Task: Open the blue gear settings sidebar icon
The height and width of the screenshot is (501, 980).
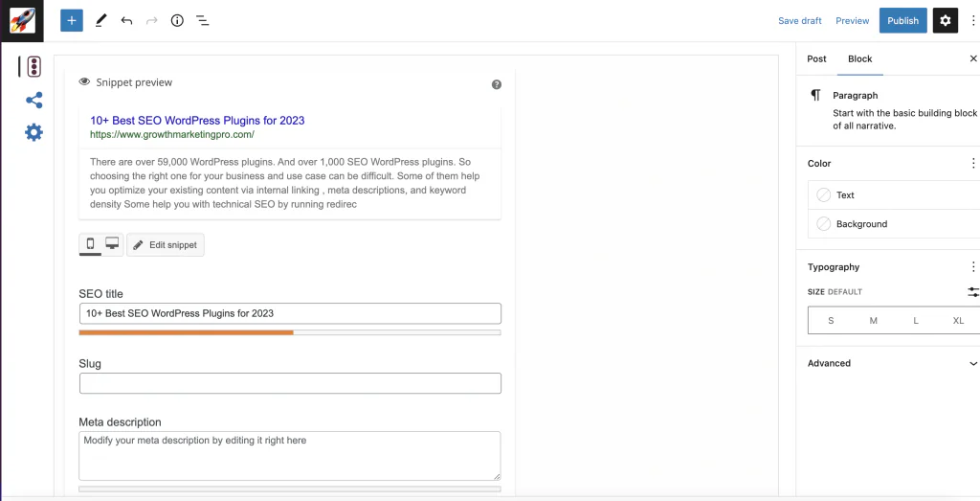Action: pos(33,132)
